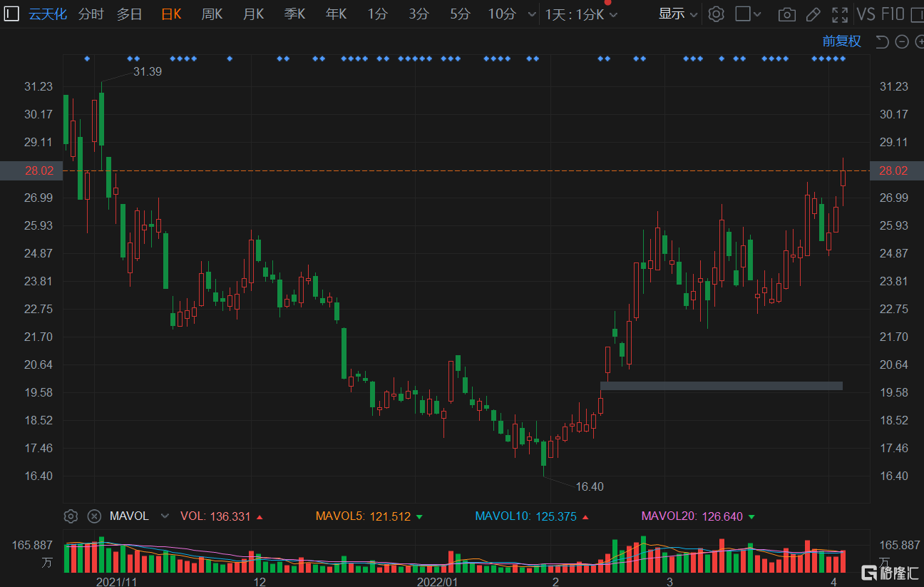Click the 31.39 high price label
Image resolution: width=924 pixels, height=587 pixels.
coord(148,71)
